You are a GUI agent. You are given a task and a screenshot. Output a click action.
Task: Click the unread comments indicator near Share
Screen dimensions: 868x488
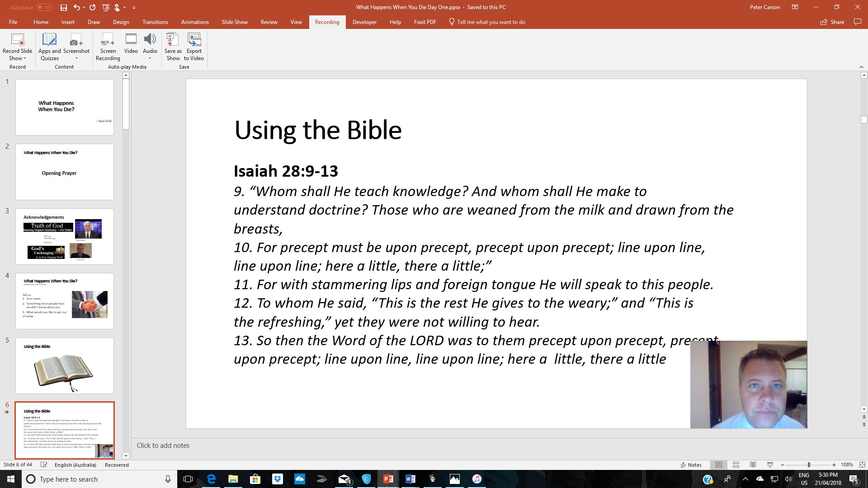(x=857, y=22)
